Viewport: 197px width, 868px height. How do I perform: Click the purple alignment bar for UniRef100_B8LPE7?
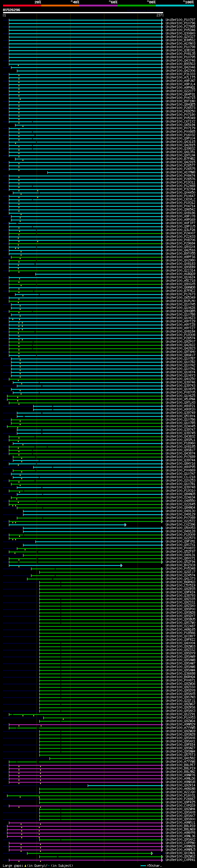click(84, 765)
